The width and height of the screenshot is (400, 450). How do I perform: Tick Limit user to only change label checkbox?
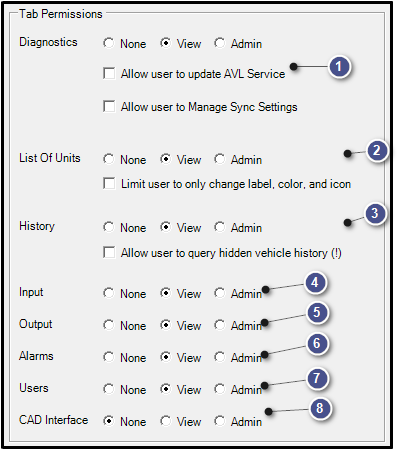109,184
